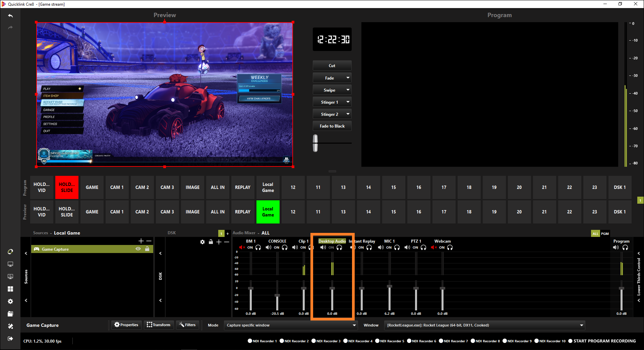Select CAM 2 in the Preview row

[x=142, y=212]
